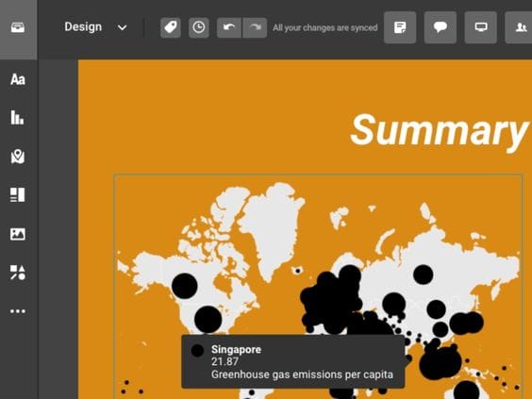
Task: Undo the last change
Action: [229, 27]
